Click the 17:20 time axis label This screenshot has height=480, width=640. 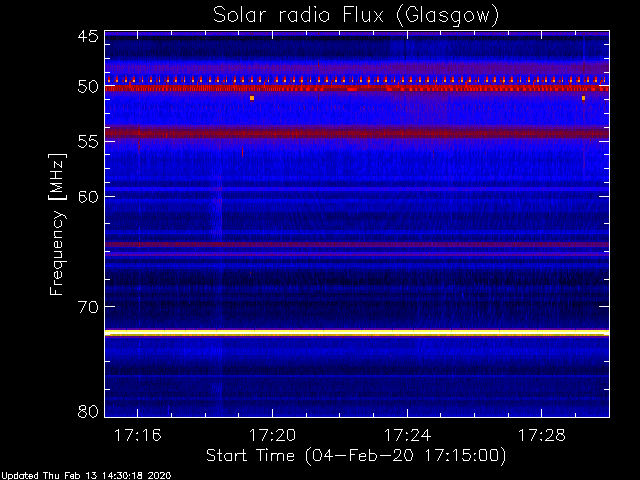point(272,435)
